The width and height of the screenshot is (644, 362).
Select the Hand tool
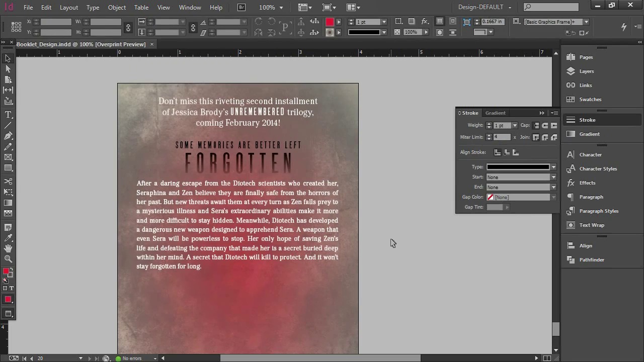(8, 248)
